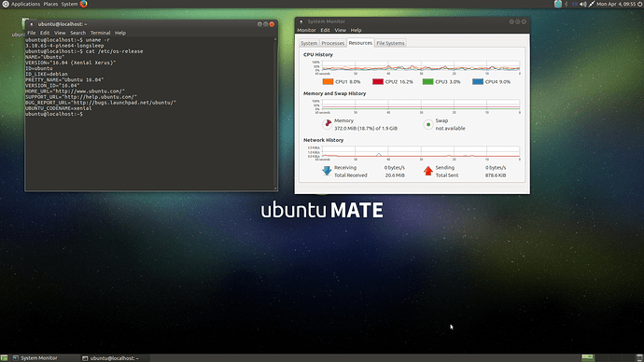The height and width of the screenshot is (362, 644).
Task: Switch to the System tab
Action: [309, 43]
